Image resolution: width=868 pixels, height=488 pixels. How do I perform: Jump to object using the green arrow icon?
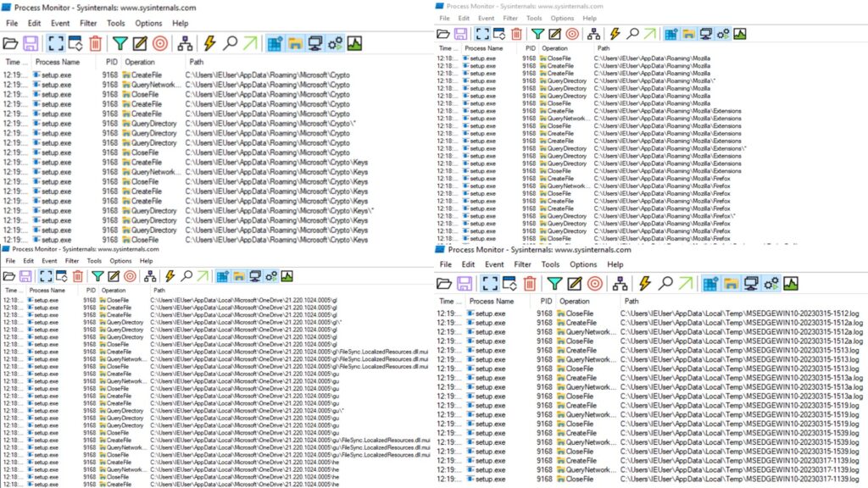click(x=249, y=42)
